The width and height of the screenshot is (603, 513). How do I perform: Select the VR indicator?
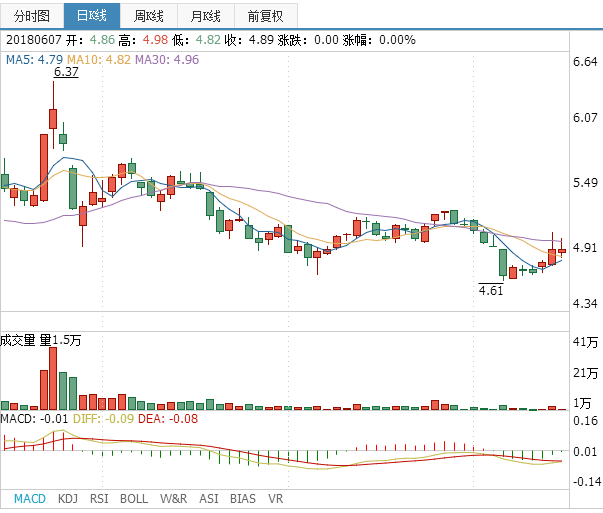(x=275, y=499)
